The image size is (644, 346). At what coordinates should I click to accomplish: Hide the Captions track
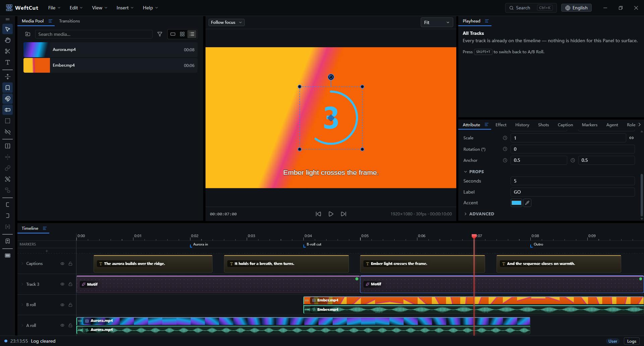[62, 264]
